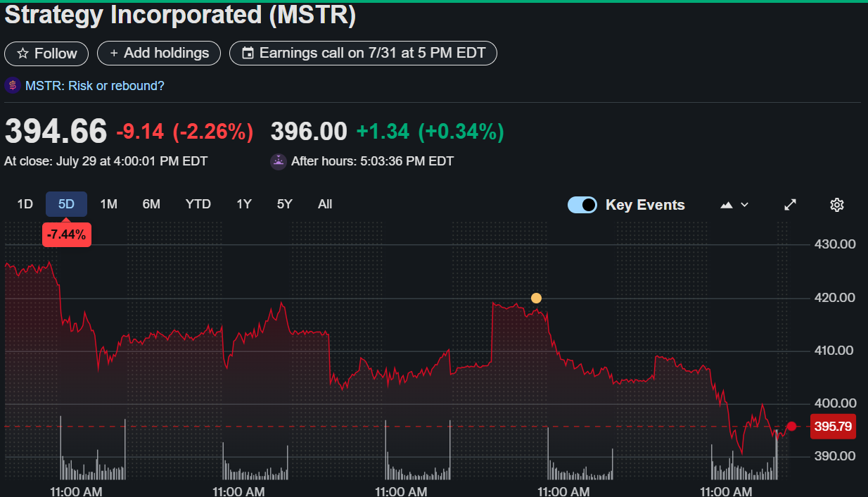868x497 pixels.
Task: Open the chart type dropdown
Action: [734, 205]
